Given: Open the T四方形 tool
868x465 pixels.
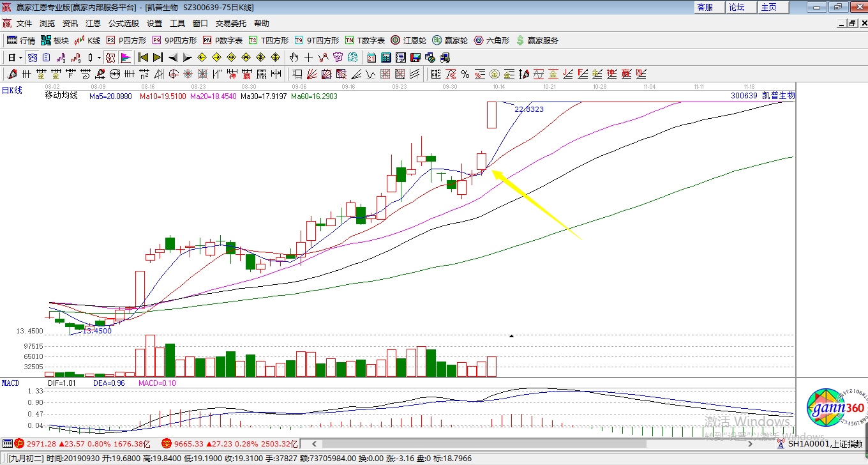Looking at the screenshot, I should pyautogui.click(x=269, y=40).
